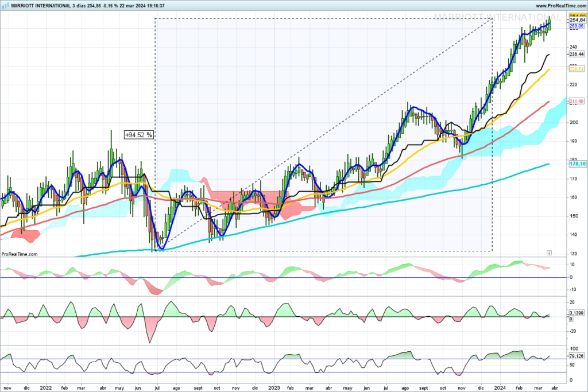
Task: Click the black 236,44 price axis label
Action: [577, 55]
